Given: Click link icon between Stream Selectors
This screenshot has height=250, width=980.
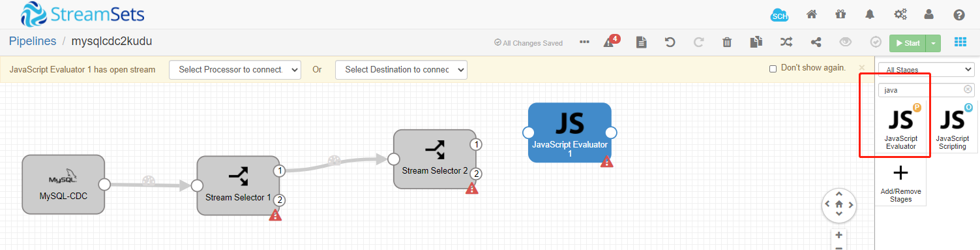Looking at the screenshot, I should click(334, 160).
